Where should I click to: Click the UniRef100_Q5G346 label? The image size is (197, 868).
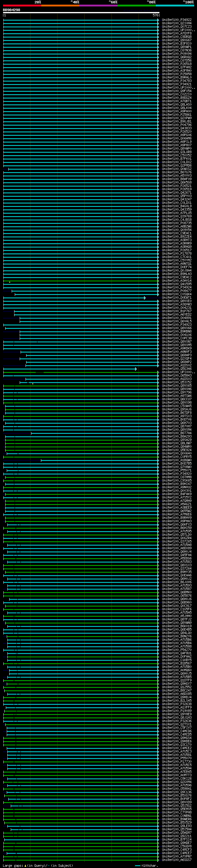click(176, 369)
